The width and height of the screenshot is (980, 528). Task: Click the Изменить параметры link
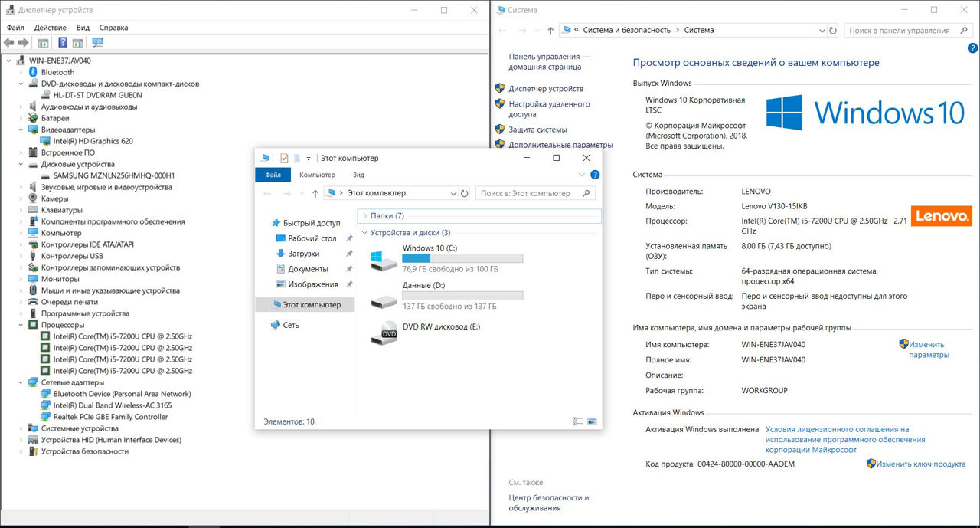tap(928, 349)
